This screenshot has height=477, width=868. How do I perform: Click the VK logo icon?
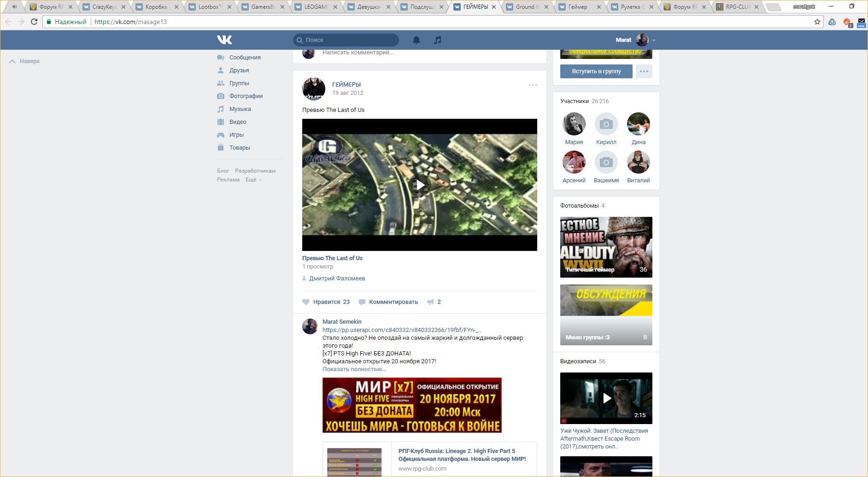coord(224,40)
